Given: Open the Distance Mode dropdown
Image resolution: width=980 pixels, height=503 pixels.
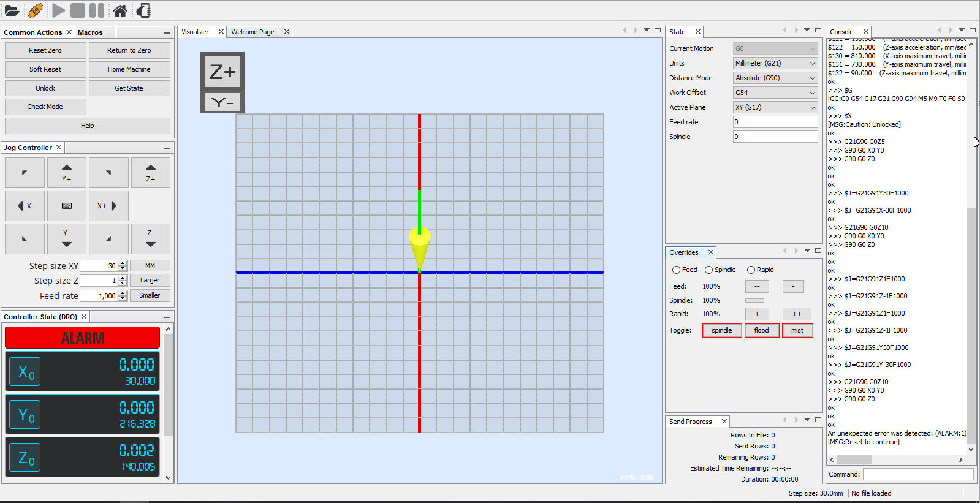Looking at the screenshot, I should 775,78.
